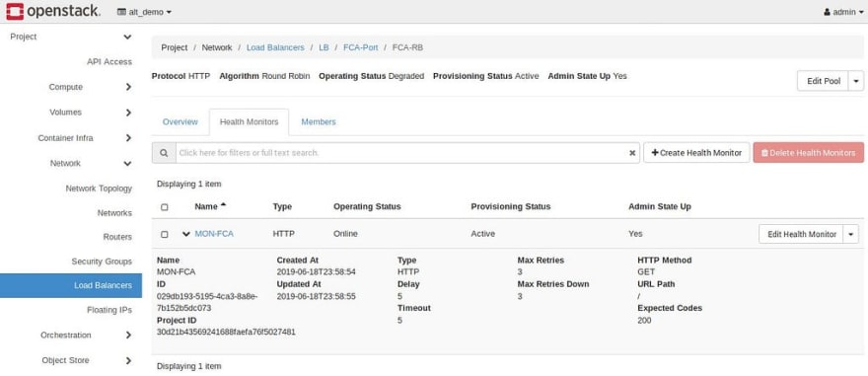
Task: Collapse the Project sidebar section
Action: pyautogui.click(x=127, y=38)
